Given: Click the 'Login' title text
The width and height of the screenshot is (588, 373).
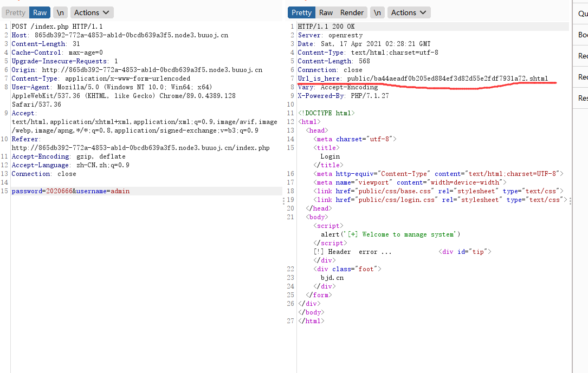Looking at the screenshot, I should [330, 156].
